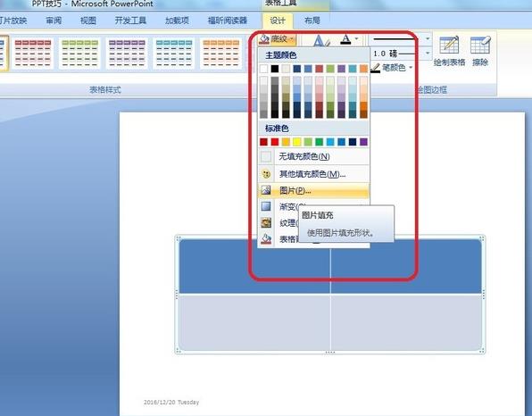Click the 2016/12/20 Tuesday date footer

(171, 402)
